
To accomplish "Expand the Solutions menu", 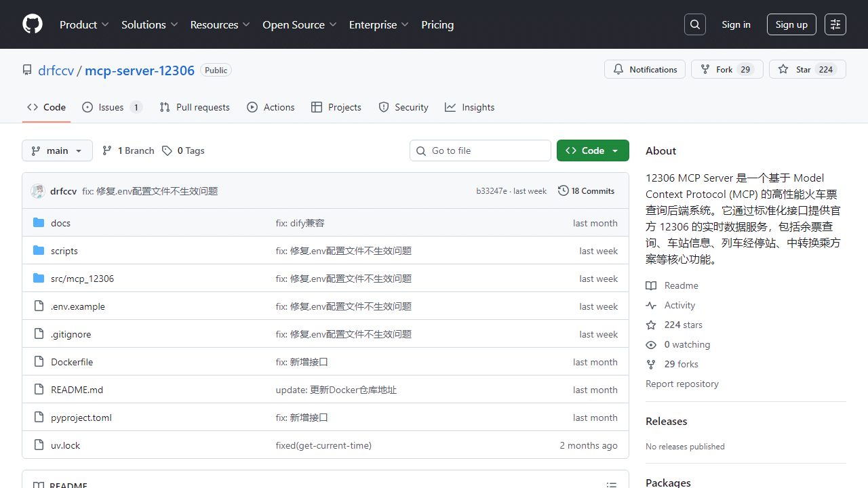I will click(x=150, y=24).
